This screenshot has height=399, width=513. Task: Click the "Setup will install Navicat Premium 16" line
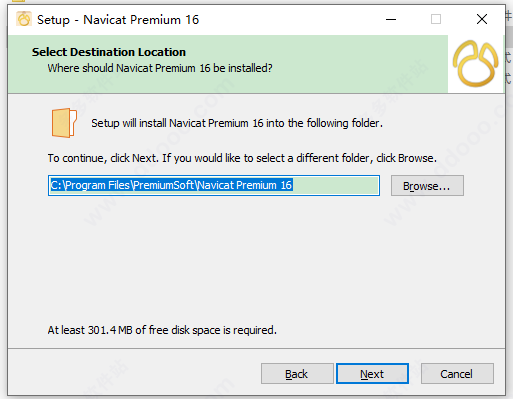click(237, 123)
